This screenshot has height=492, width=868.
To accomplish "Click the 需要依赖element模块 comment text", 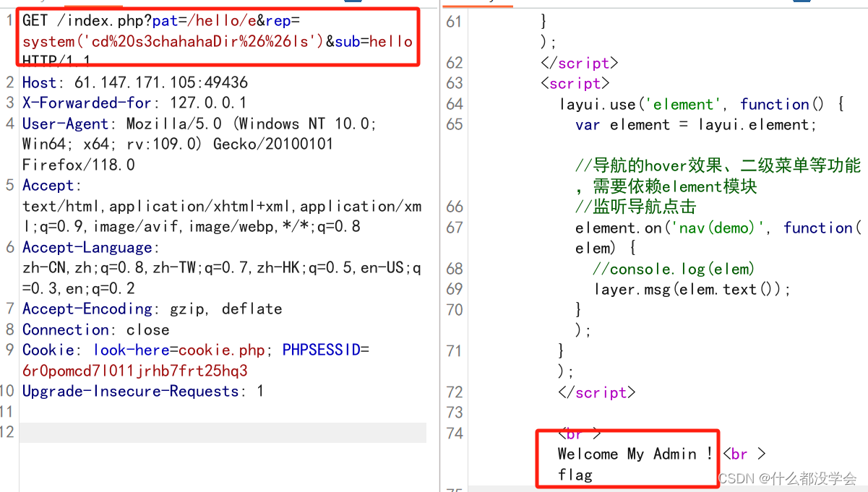I will [675, 186].
